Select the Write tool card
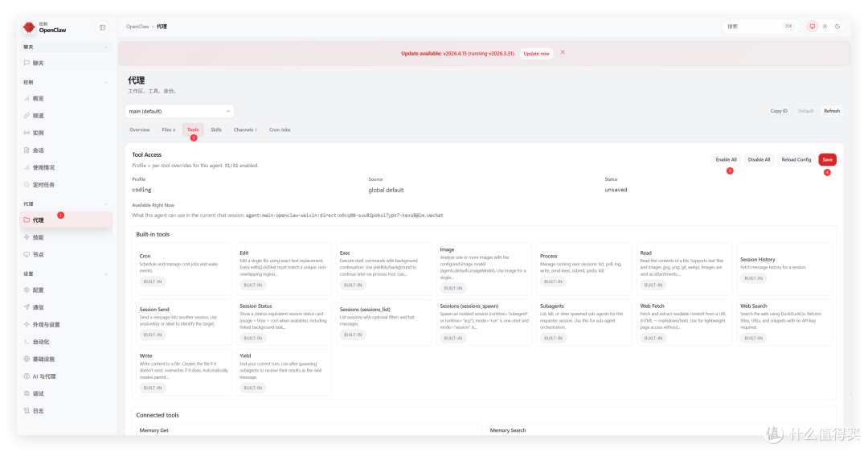Viewport: 868px width, 452px height. 183,372
